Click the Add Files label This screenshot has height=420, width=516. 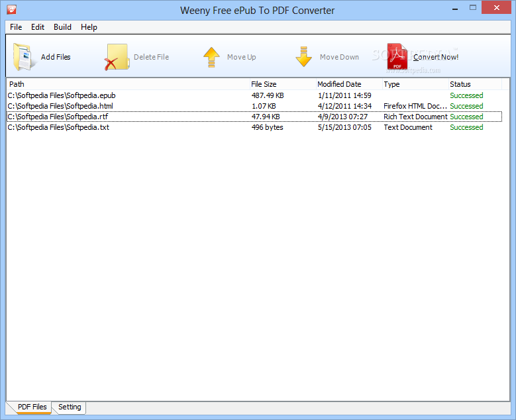[x=56, y=57]
